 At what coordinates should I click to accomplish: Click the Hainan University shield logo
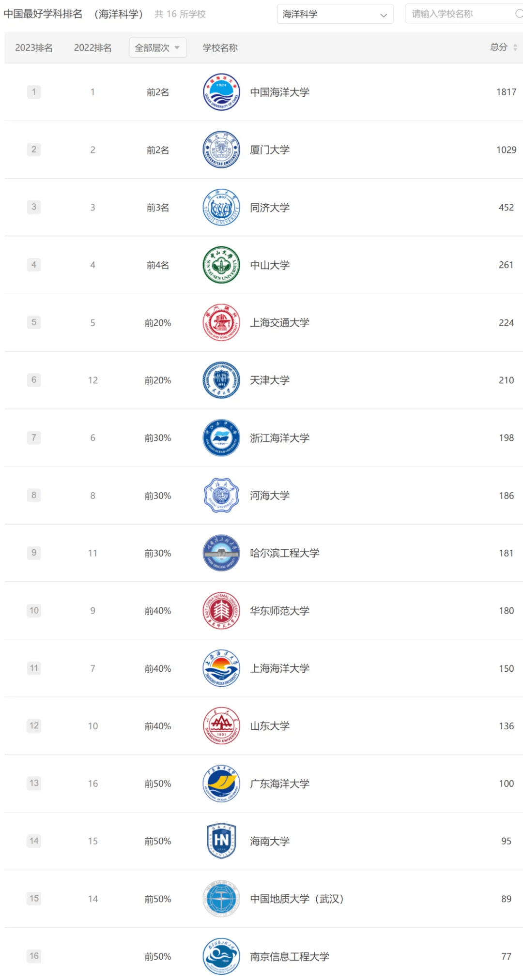221,841
